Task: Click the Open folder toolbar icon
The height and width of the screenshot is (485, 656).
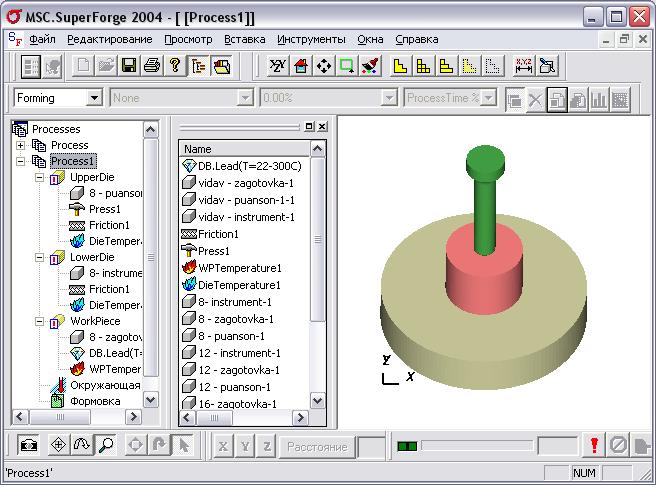Action: click(106, 66)
